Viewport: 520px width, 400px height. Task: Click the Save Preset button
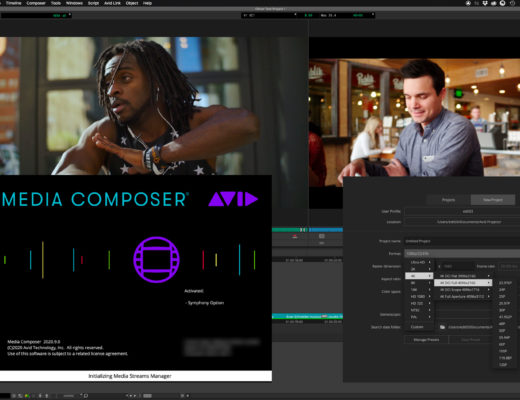point(471,340)
